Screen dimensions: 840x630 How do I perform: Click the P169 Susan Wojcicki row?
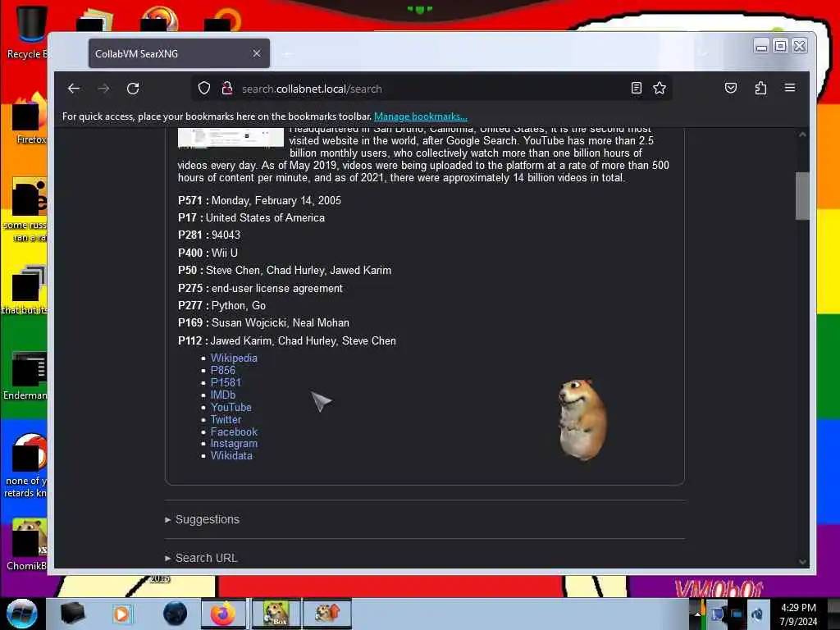[x=263, y=322]
